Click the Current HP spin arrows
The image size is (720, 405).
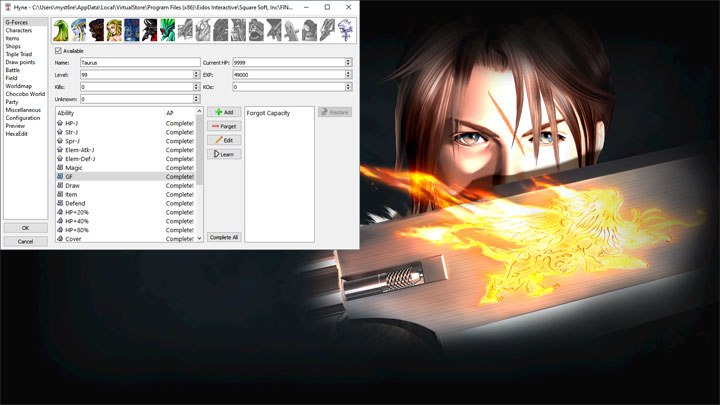[349, 62]
